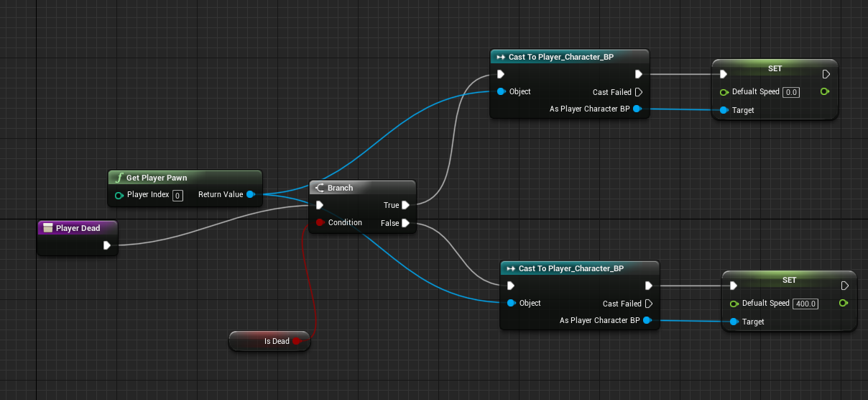Click the Return Value output pin
The height and width of the screenshot is (400, 868).
point(250,194)
